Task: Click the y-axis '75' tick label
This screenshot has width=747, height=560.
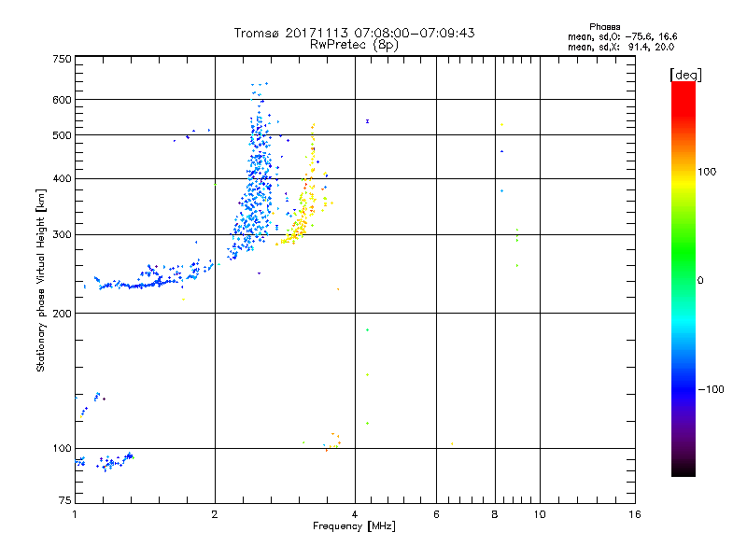Action: (65, 500)
